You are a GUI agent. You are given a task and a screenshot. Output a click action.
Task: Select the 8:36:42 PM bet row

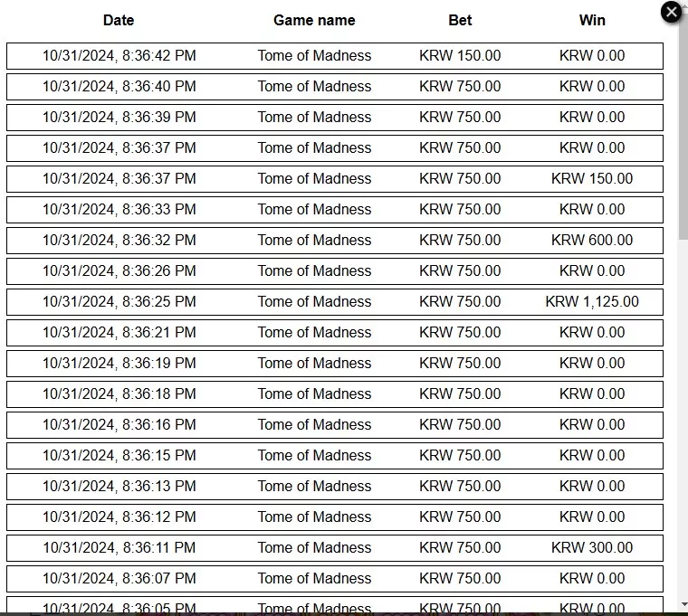[335, 56]
